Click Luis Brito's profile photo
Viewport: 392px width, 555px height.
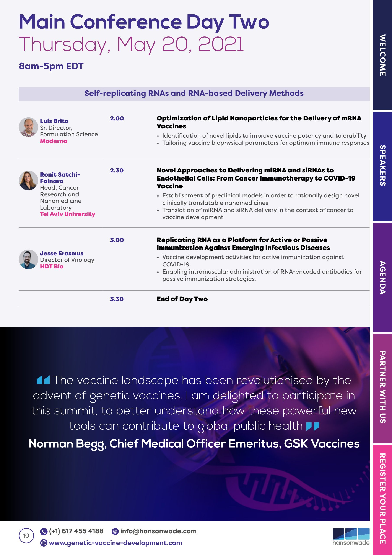pos(28,127)
